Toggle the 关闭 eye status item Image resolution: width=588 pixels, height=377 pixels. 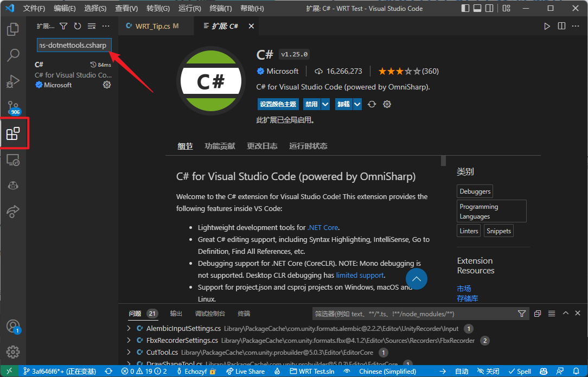[x=488, y=372]
